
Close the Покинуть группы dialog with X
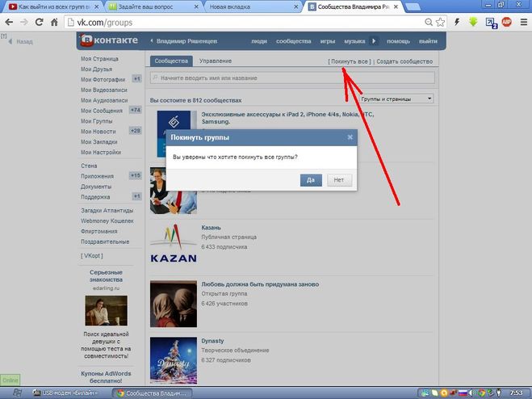pos(350,137)
